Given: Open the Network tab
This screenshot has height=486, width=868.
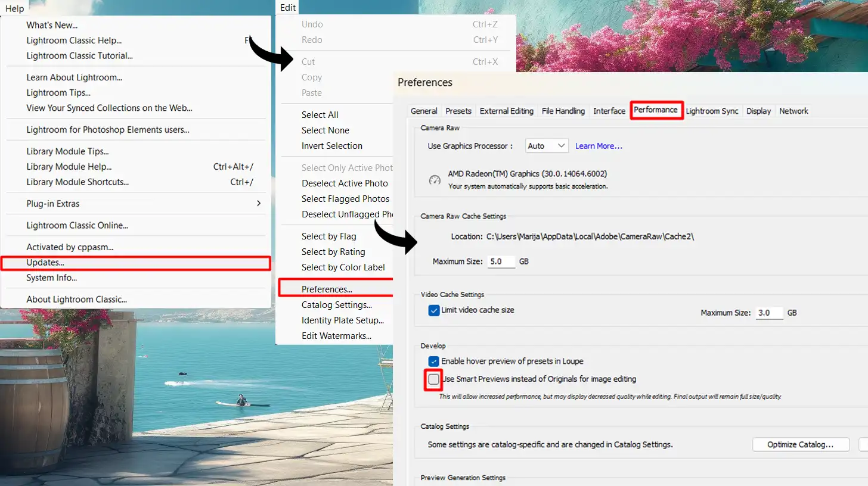Looking at the screenshot, I should click(x=793, y=111).
